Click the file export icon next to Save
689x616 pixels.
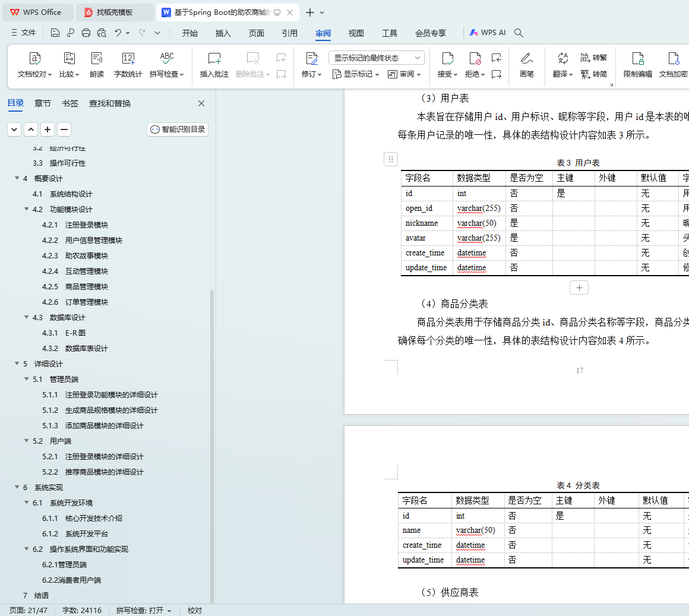(70, 33)
